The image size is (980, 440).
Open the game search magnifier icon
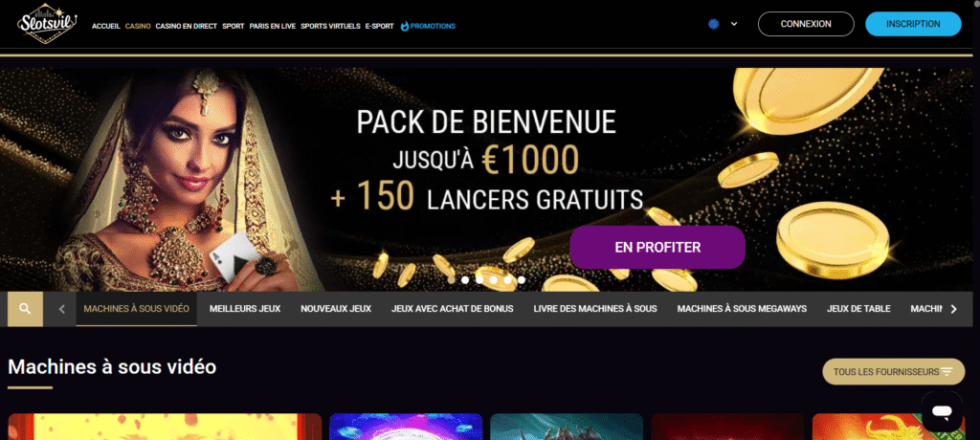point(25,309)
